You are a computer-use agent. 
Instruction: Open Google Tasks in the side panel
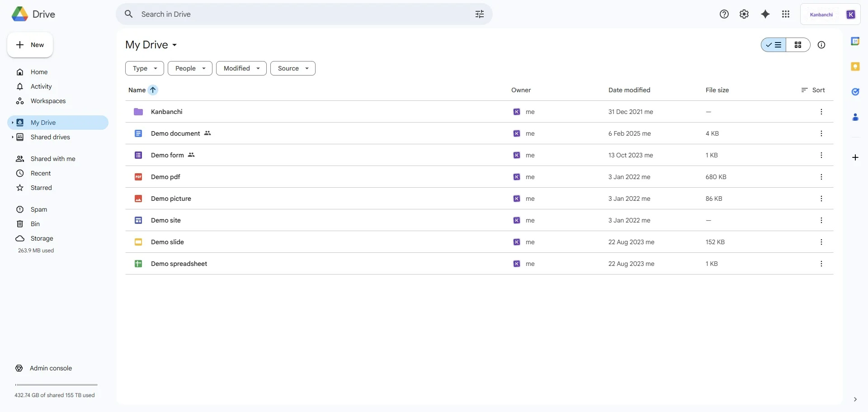[x=856, y=92]
